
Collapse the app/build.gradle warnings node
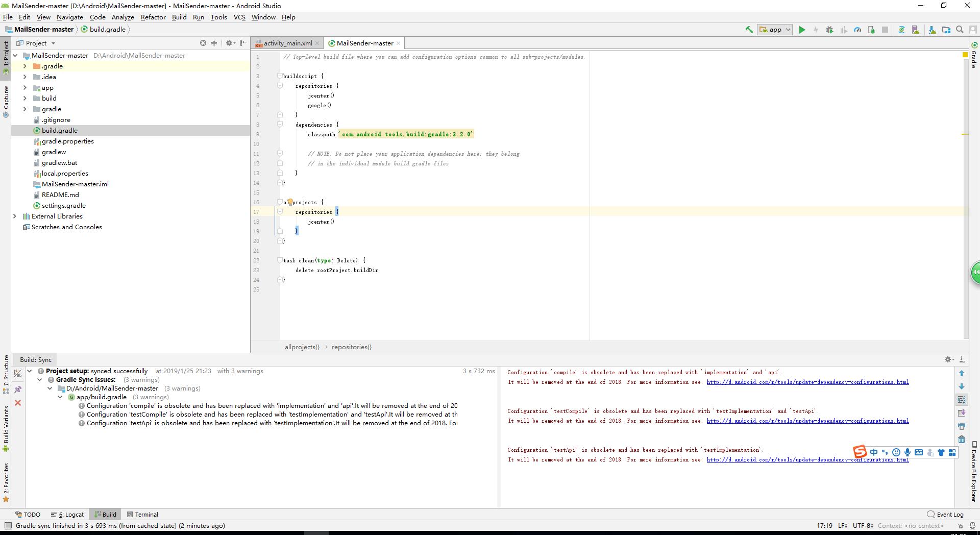click(x=60, y=397)
